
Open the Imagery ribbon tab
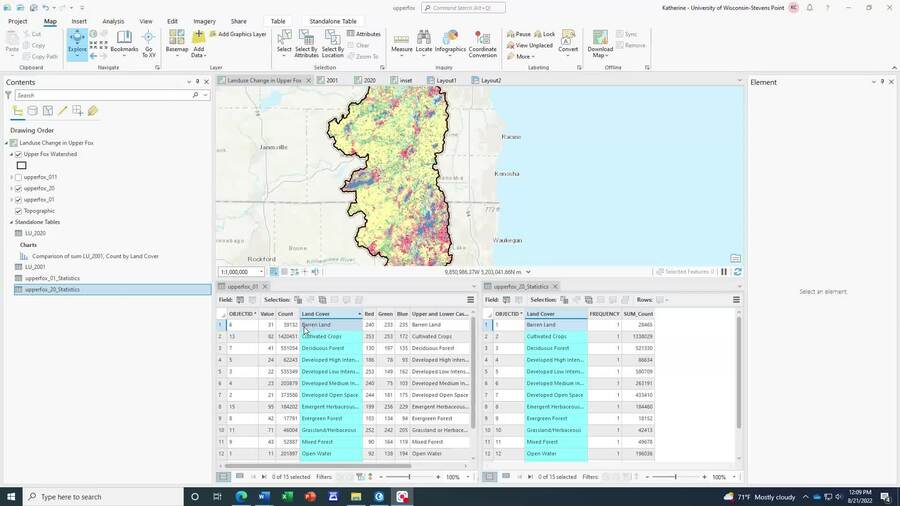[x=204, y=21]
